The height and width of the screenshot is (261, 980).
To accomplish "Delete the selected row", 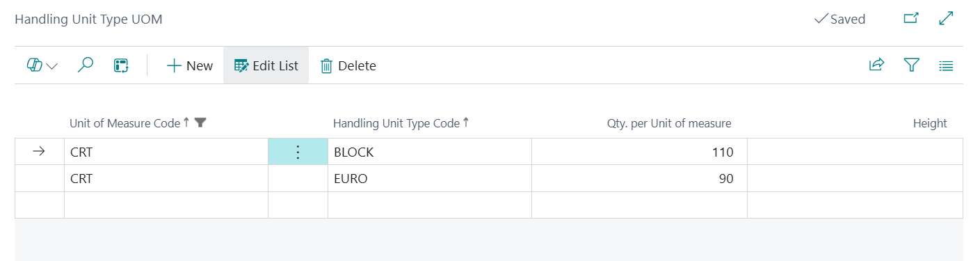I will coord(348,65).
